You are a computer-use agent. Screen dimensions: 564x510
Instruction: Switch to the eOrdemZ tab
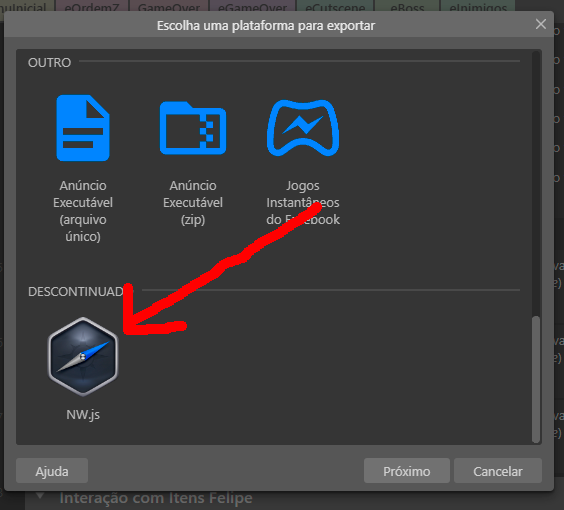coord(91,6)
